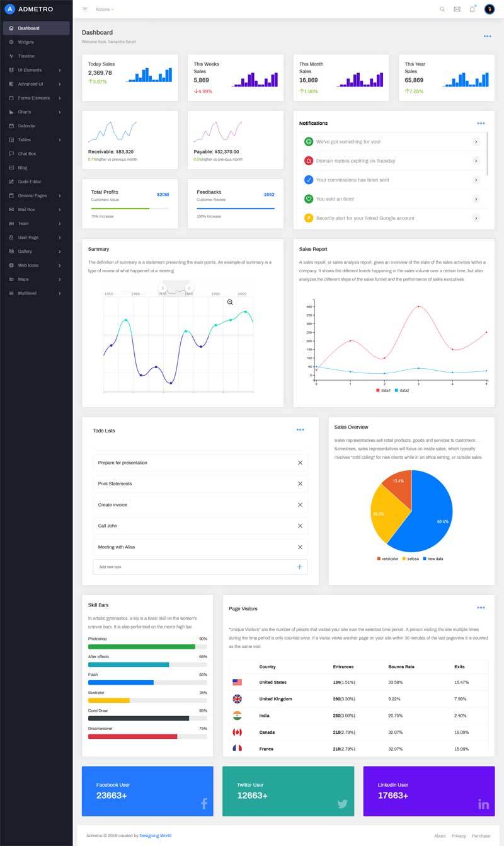This screenshot has width=504, height=846.
Task: Open the Actions dropdown
Action: pyautogui.click(x=104, y=9)
